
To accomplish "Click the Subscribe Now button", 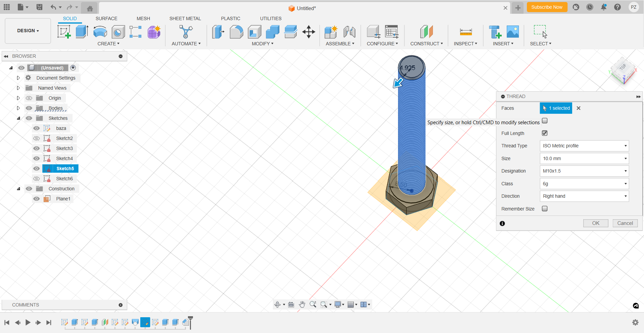I will click(547, 7).
